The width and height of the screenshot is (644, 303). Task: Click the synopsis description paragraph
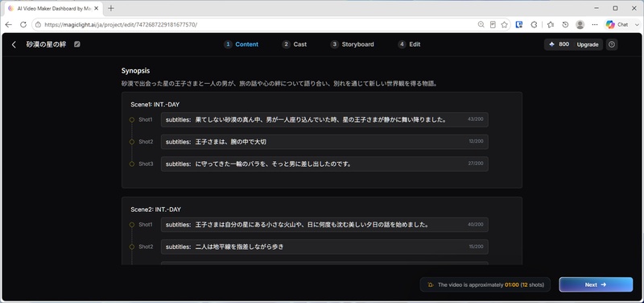279,84
